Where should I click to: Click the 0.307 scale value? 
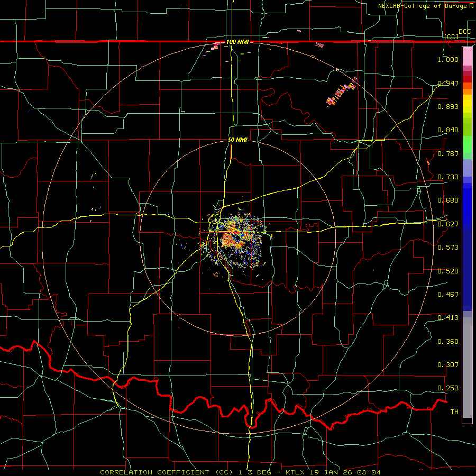pos(448,364)
